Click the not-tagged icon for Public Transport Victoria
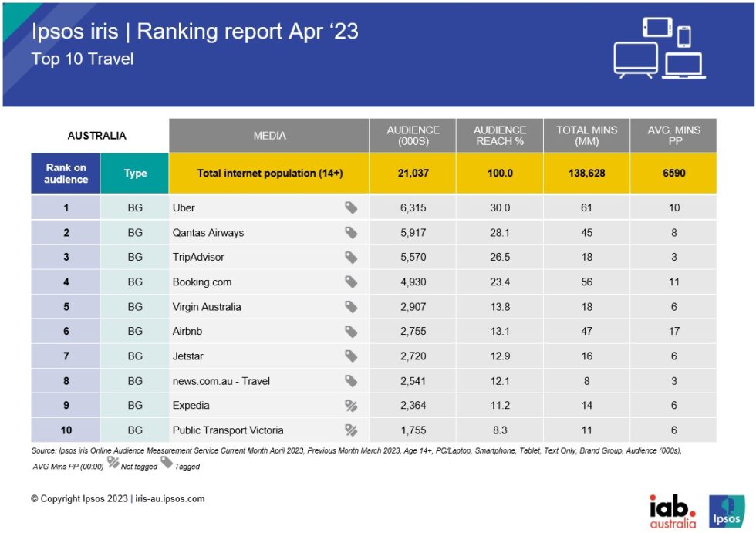Viewport: 756px width, 533px height. coord(353,430)
